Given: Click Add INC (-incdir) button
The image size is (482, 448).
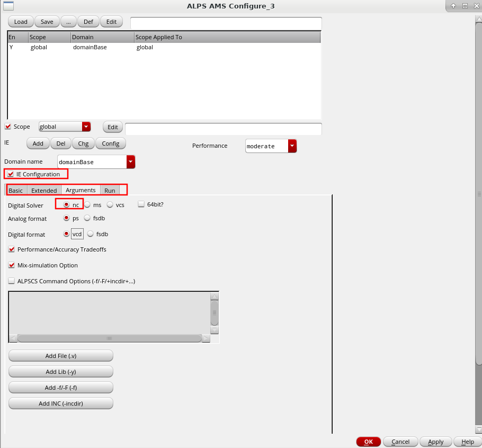Looking at the screenshot, I should [x=61, y=404].
